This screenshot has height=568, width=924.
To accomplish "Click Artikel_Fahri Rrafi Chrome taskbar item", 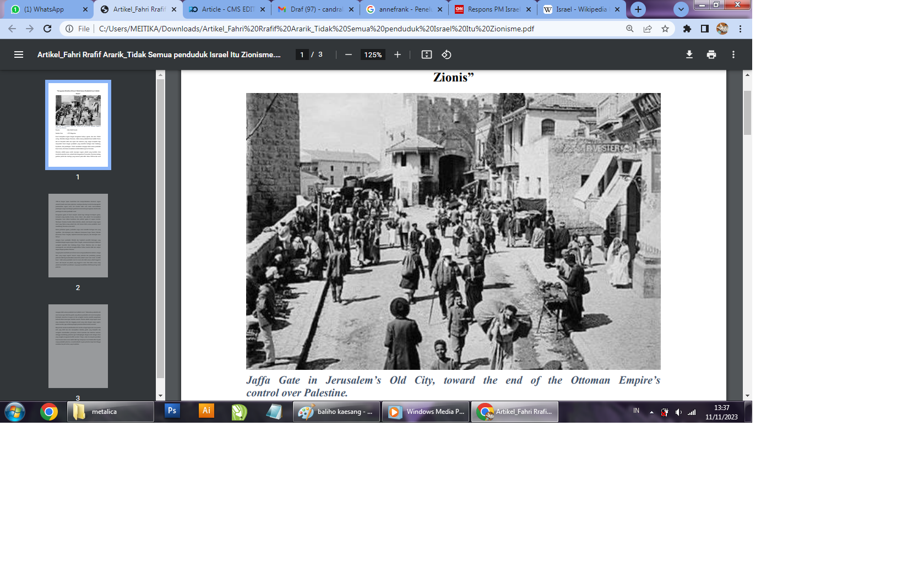I will coord(515,412).
